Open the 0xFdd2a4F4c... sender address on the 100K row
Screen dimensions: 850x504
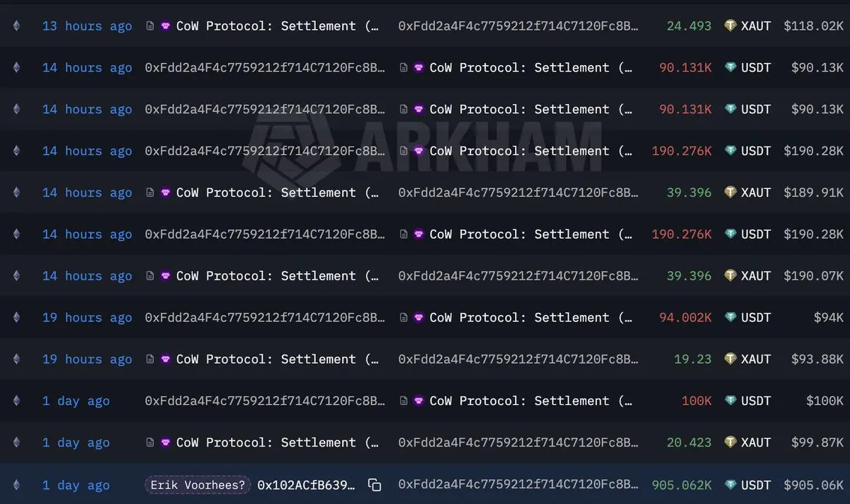coord(266,401)
